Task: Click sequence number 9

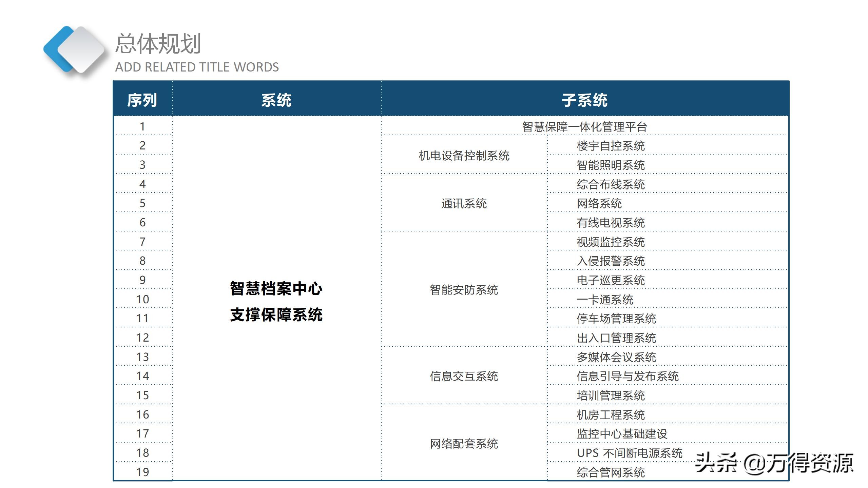Action: point(142,280)
